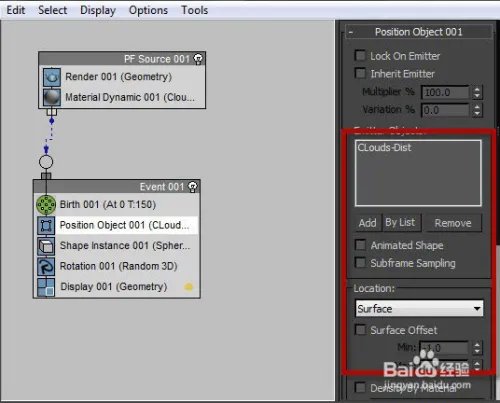Click the Material Dynamic 001 sphere icon
The image size is (500, 403).
coord(52,97)
